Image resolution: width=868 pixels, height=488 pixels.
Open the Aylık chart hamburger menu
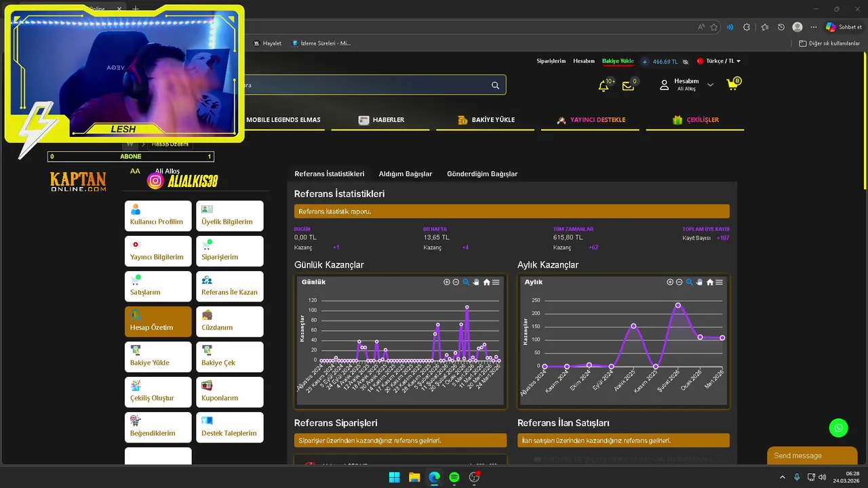point(719,282)
